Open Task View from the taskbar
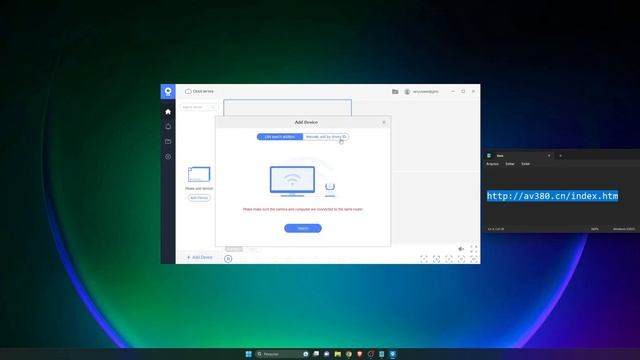Viewport: 640px width, 360px height. point(316,354)
